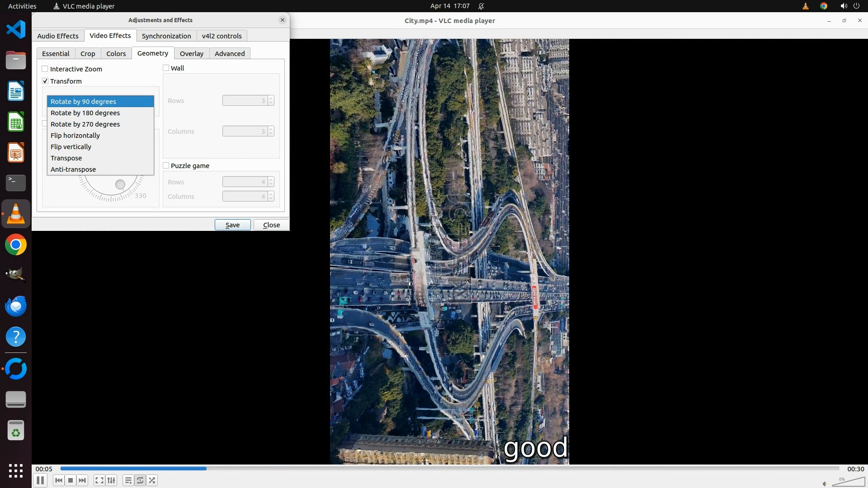Click the playback seek bar
This screenshot has width=868, height=488.
(450, 469)
